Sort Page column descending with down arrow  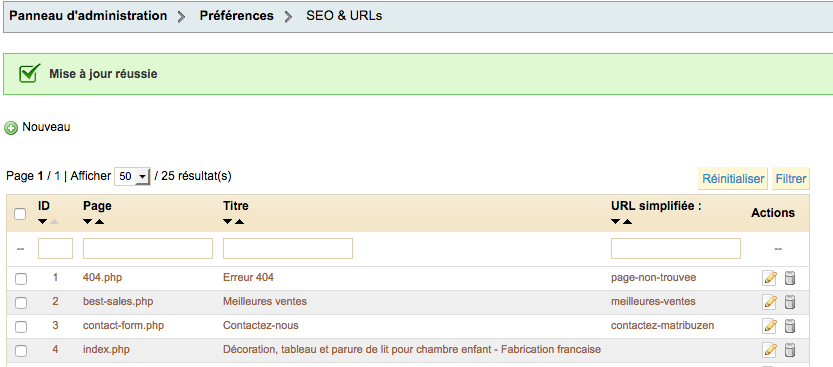tap(88, 221)
